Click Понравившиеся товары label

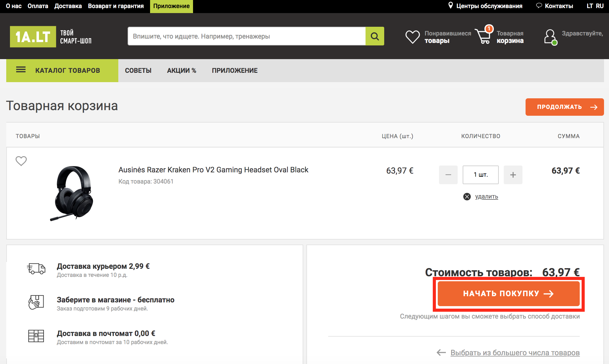[x=448, y=37]
